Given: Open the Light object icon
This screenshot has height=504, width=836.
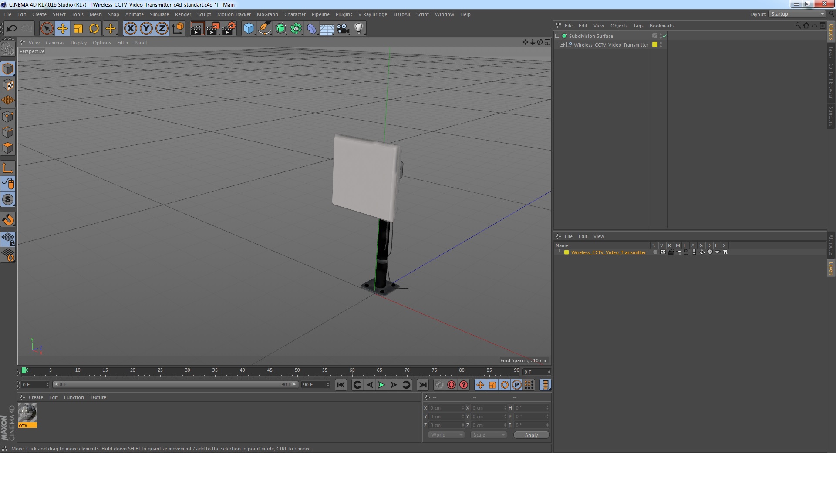Looking at the screenshot, I should point(358,29).
